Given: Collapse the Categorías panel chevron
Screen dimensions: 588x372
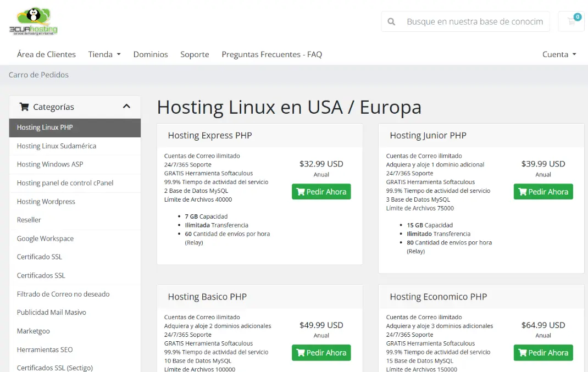Looking at the screenshot, I should [126, 107].
